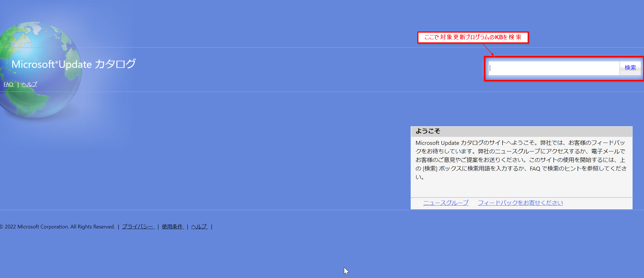Click the 2022 Microsoft Corporation copyright text
The height and width of the screenshot is (278, 644).
tap(57, 226)
